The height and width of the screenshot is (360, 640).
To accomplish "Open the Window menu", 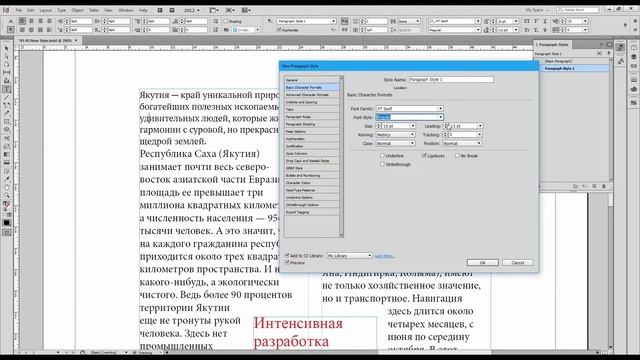I will [x=126, y=10].
